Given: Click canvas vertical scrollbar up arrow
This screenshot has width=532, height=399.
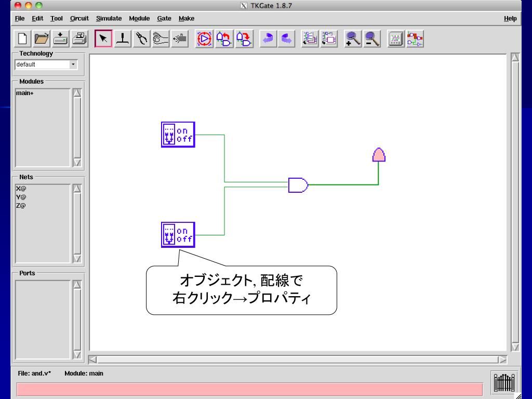Looking at the screenshot, I should 515,58.
